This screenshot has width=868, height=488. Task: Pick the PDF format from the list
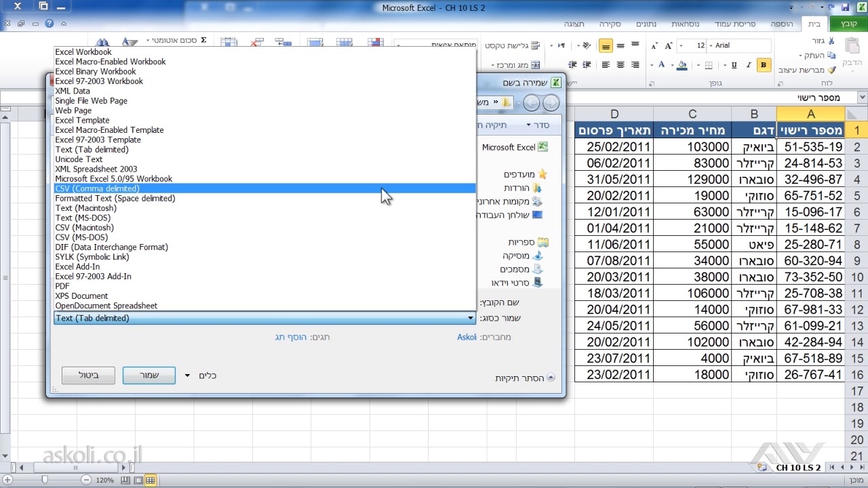(x=264, y=286)
